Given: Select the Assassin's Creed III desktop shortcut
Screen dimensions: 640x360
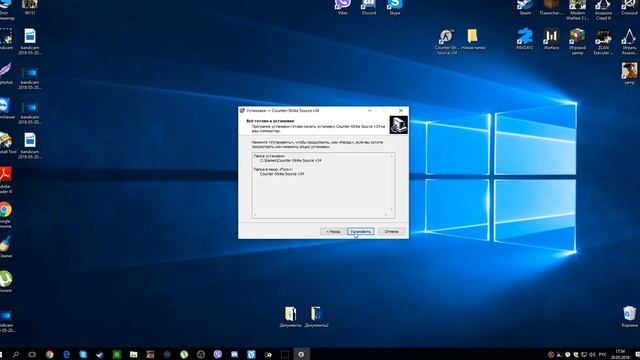Looking at the screenshot, I should 603,10.
